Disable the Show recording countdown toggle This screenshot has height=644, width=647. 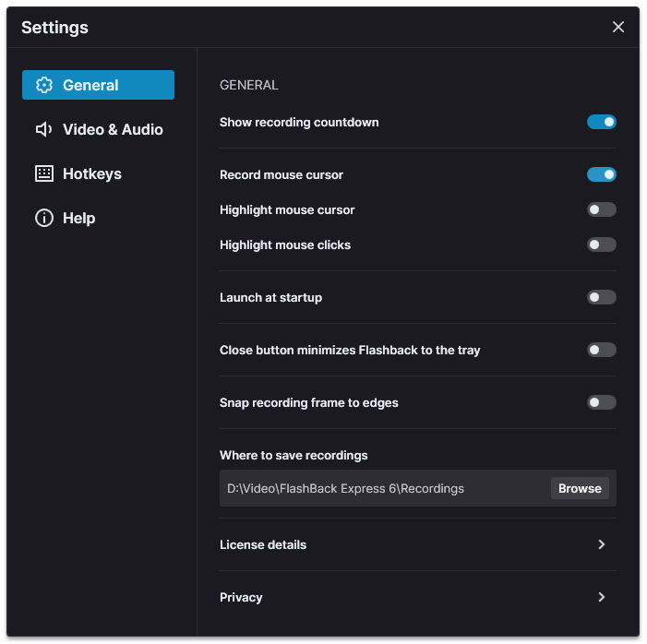point(601,122)
